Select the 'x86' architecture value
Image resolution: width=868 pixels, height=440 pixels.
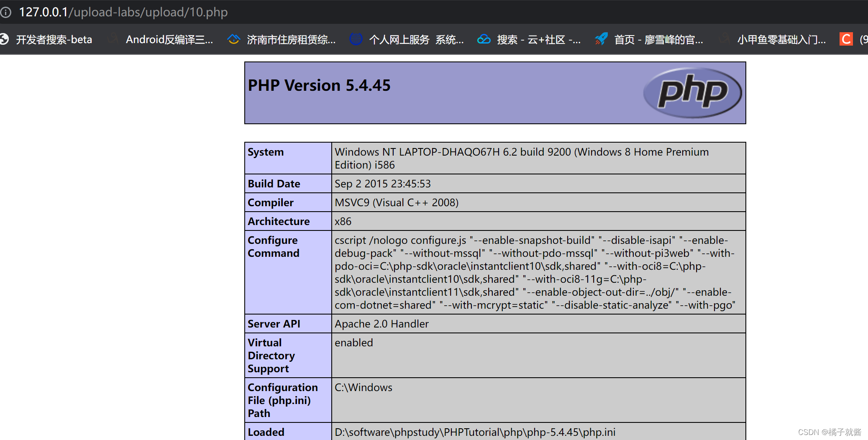pyautogui.click(x=343, y=222)
